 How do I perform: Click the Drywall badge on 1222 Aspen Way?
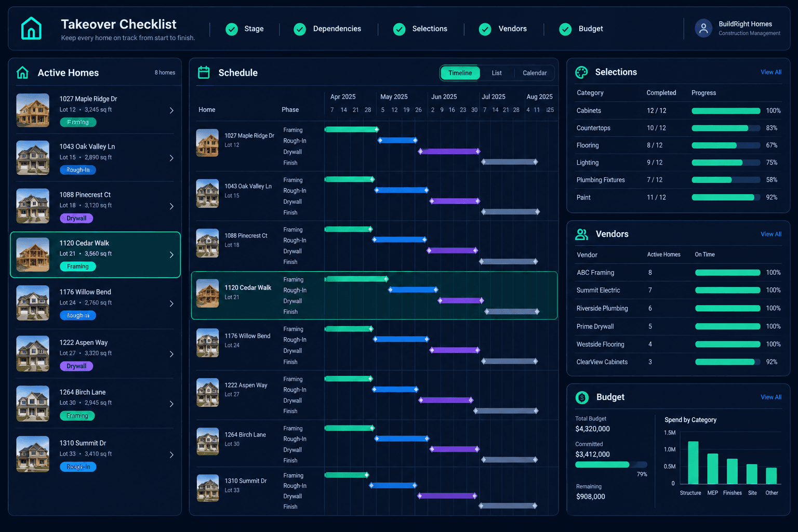[76, 366]
